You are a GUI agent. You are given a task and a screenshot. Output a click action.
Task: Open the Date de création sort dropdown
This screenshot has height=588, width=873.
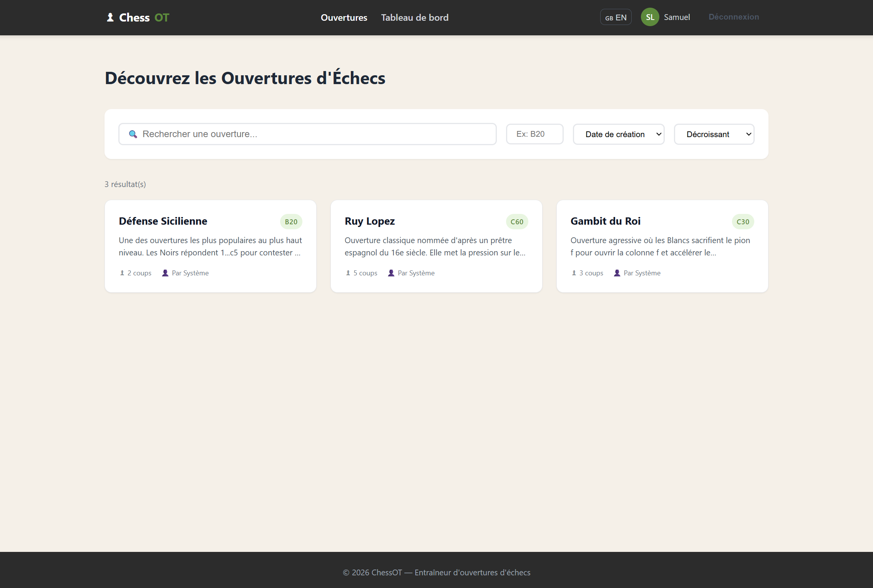[x=619, y=134]
